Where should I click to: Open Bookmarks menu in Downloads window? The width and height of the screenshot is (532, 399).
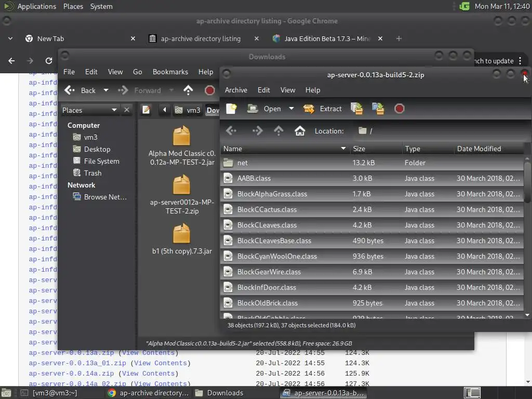coord(170,72)
